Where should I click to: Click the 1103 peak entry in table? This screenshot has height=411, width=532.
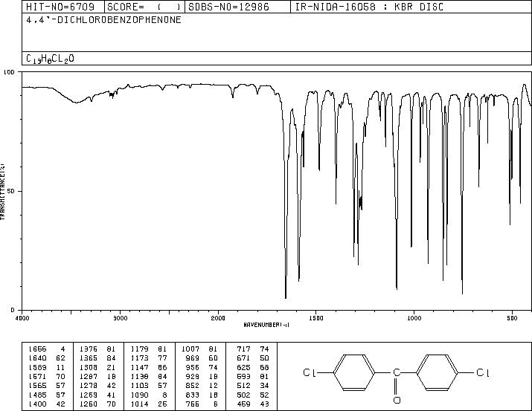tap(150, 386)
